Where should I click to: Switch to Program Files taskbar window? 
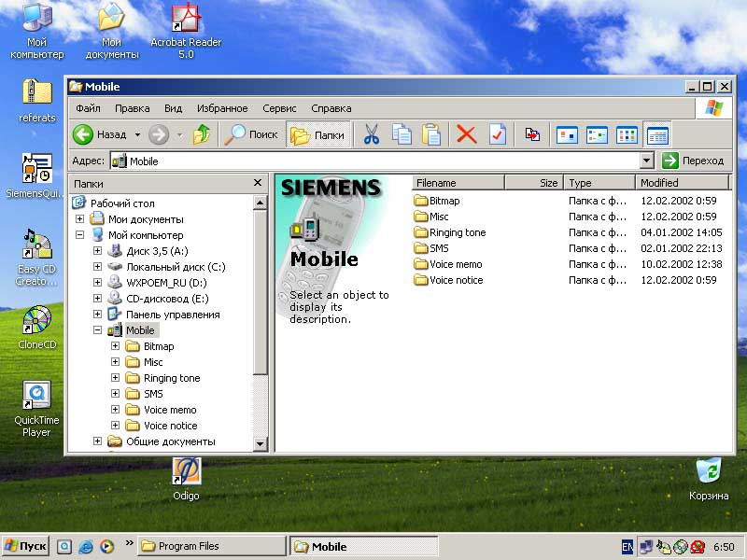coord(212,546)
